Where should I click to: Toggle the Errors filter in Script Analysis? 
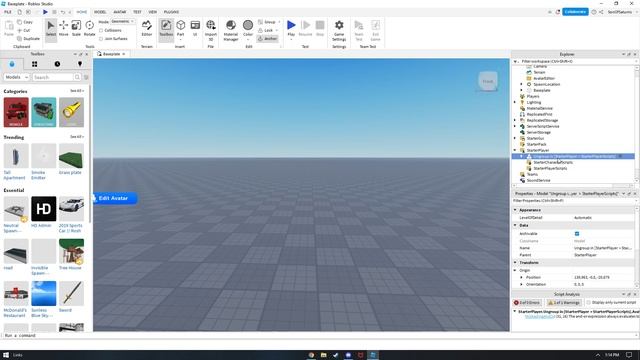527,302
